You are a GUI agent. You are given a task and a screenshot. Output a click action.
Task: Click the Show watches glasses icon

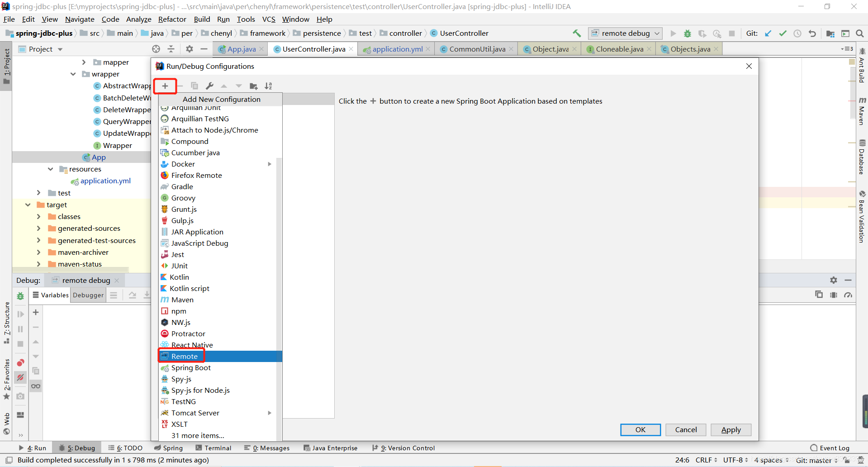click(36, 386)
